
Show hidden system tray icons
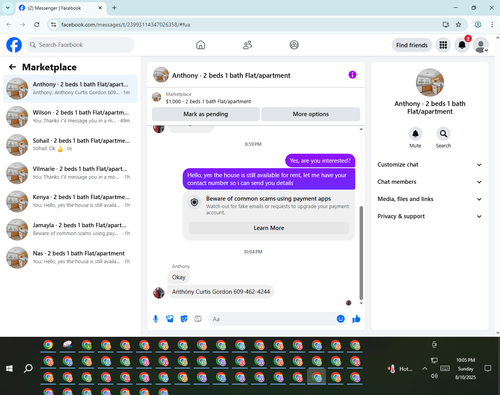point(425,369)
